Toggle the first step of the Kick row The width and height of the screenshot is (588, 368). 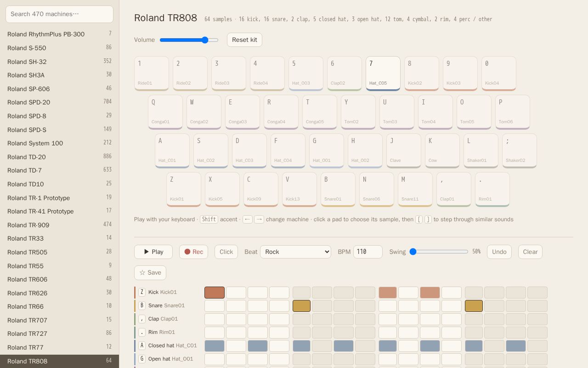[215, 293]
